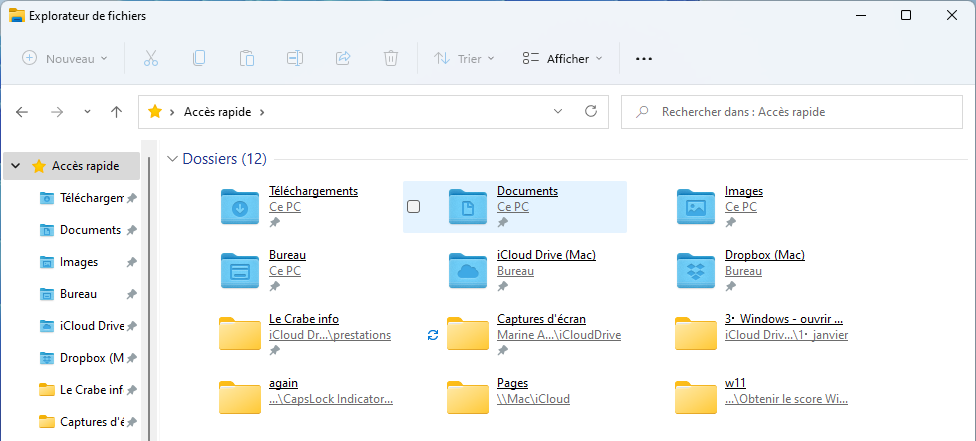Click "Marine A...\iCloudDrive" path text
This screenshot has height=441, width=976.
[x=559, y=335]
